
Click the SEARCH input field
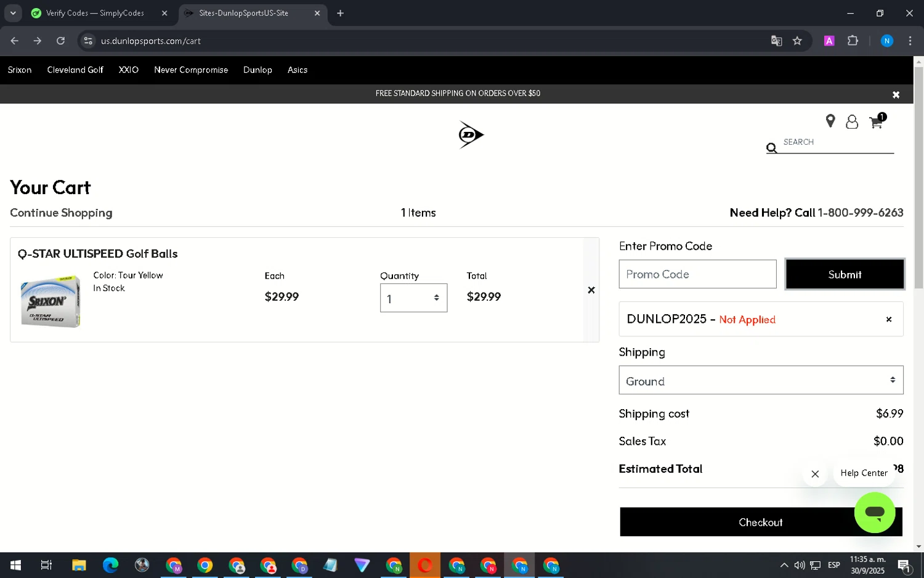point(838,142)
